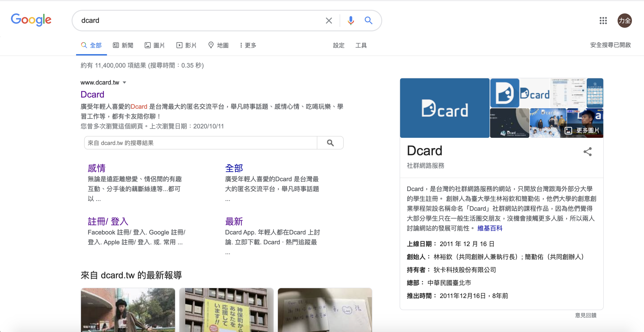Start voice search with microphone icon
Image resolution: width=644 pixels, height=332 pixels.
click(x=351, y=21)
